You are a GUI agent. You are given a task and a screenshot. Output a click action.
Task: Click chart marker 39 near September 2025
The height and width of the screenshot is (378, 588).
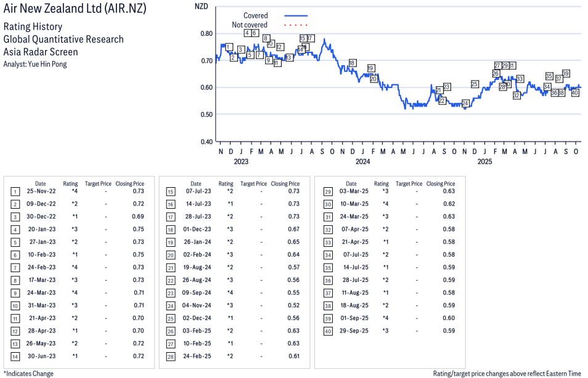click(566, 73)
